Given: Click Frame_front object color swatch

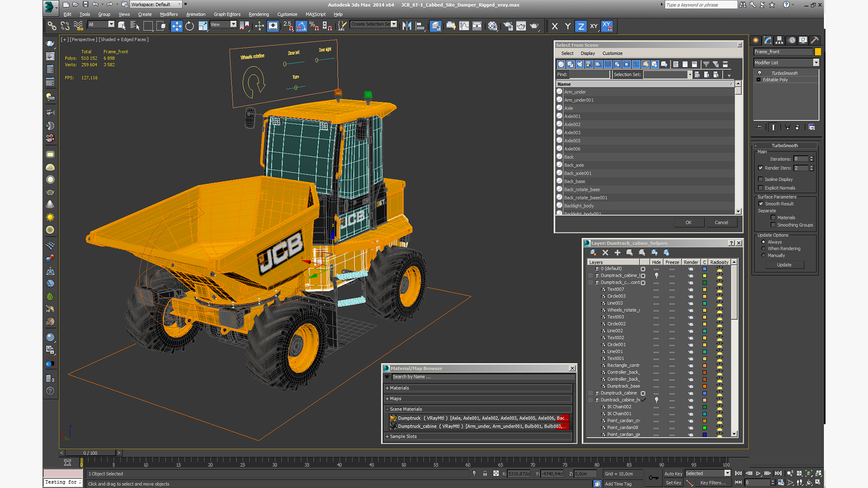Looking at the screenshot, I should 817,52.
